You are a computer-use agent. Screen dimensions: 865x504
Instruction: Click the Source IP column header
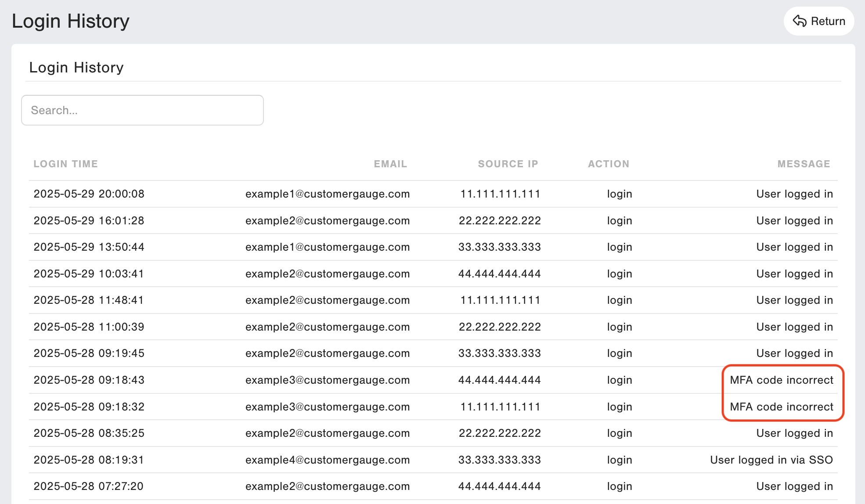click(x=508, y=164)
